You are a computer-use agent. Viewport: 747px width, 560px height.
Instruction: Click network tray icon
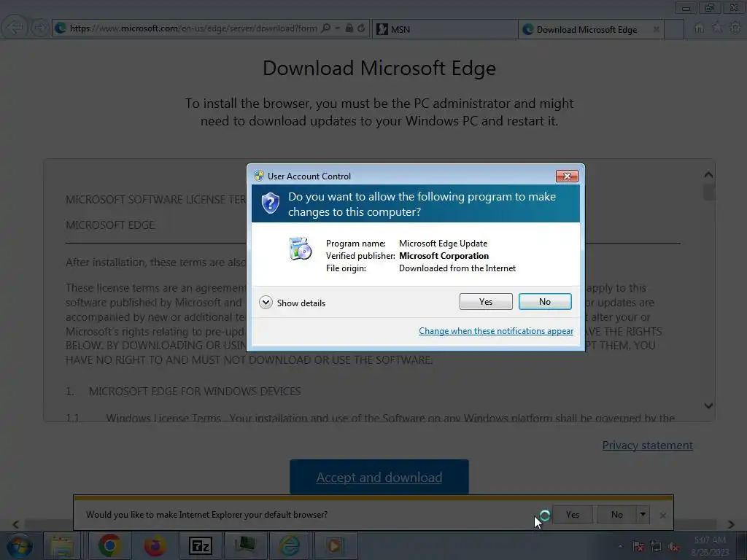(x=656, y=546)
